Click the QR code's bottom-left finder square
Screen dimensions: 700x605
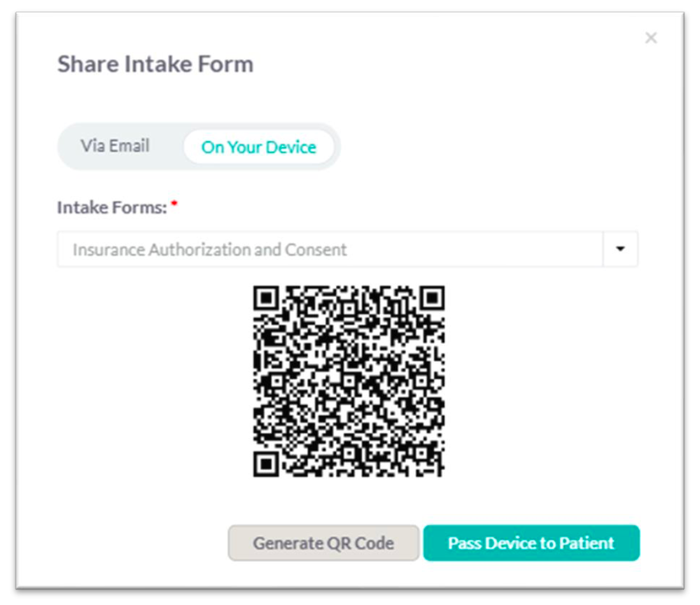pos(267,463)
